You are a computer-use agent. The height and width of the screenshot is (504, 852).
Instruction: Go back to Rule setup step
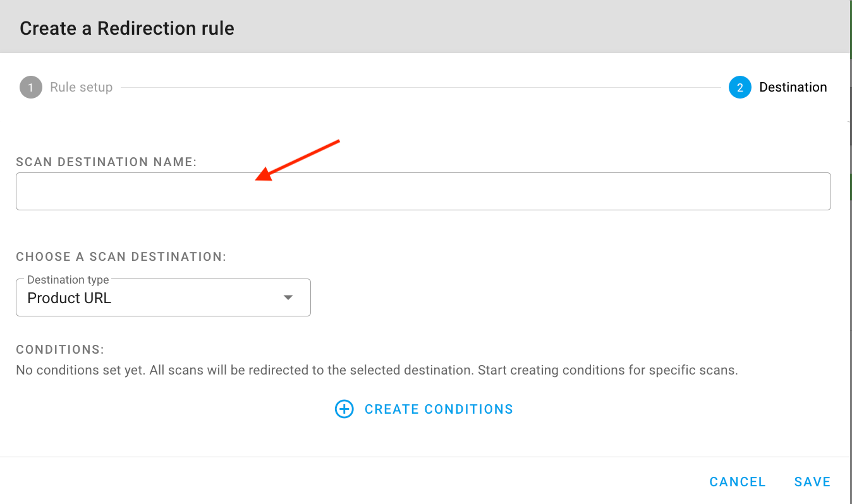coord(81,87)
